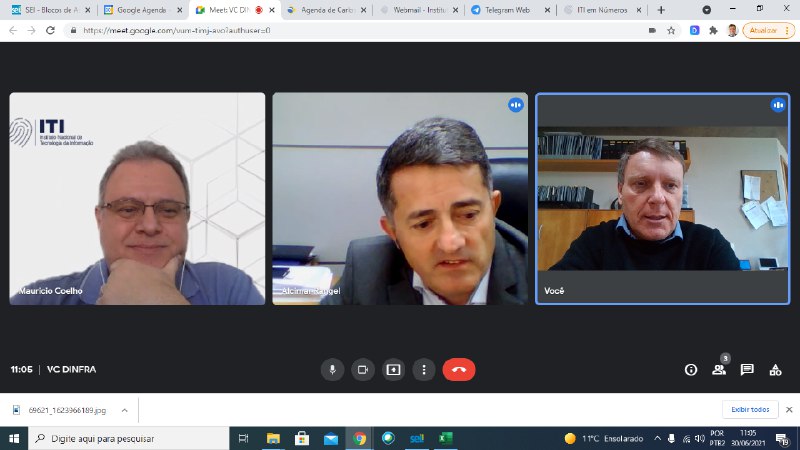Expand the downloaded jpg file options arrow
The image size is (800, 450).
(124, 409)
